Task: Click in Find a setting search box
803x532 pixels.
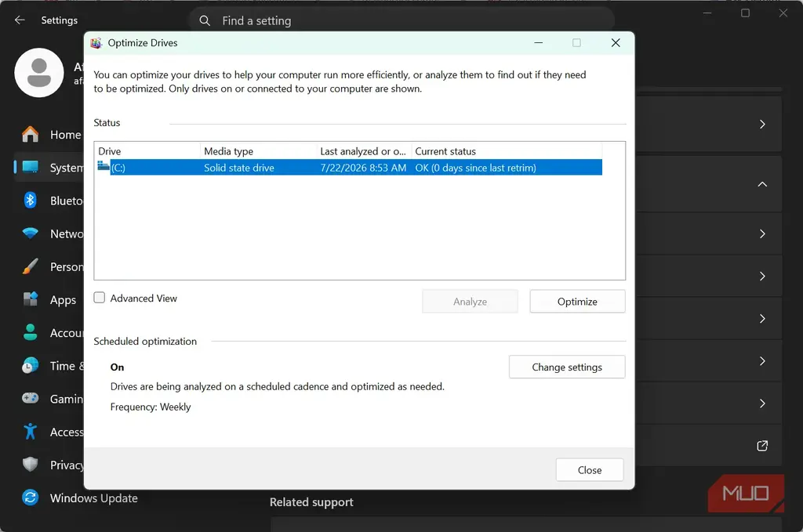Action: (402, 20)
